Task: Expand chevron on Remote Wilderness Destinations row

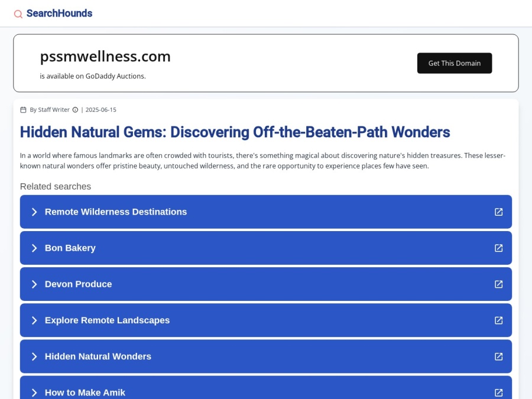Action: pos(34,212)
